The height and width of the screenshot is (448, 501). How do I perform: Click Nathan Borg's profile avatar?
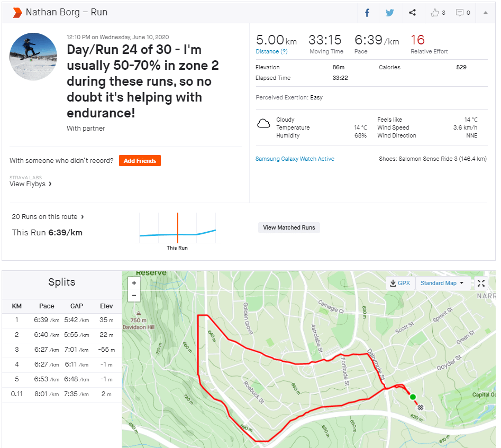pos(33,56)
